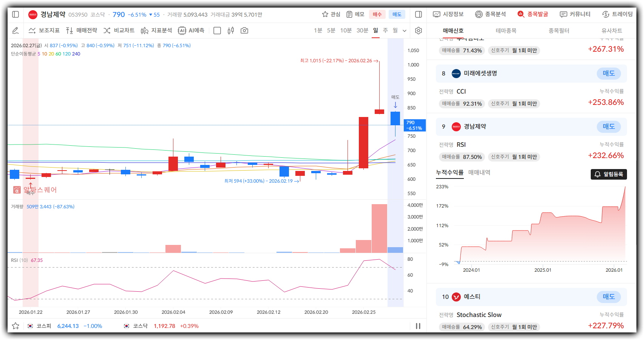Viewport: 644px width, 340px height.
Task: Toggle the square fullscreen box in toolbar
Action: (217, 31)
